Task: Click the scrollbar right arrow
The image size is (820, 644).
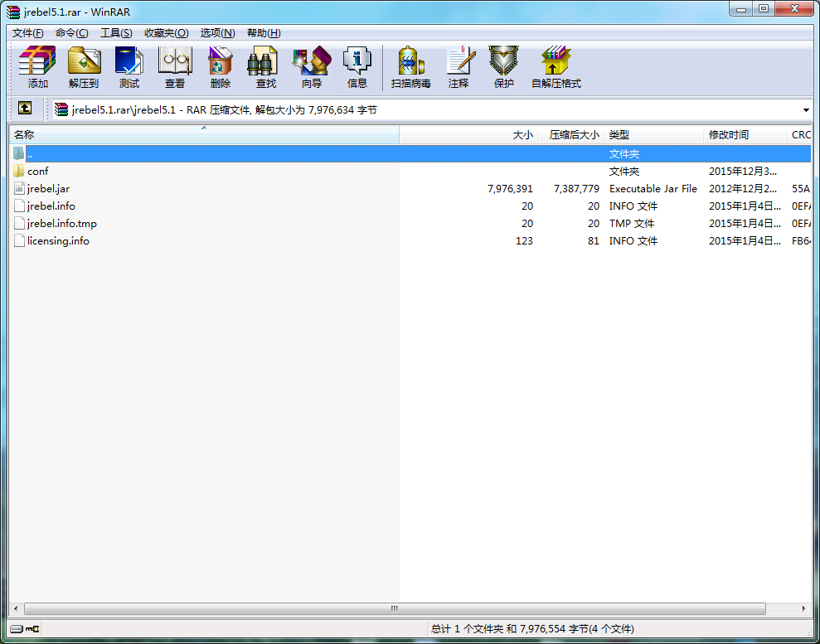Action: [x=803, y=608]
